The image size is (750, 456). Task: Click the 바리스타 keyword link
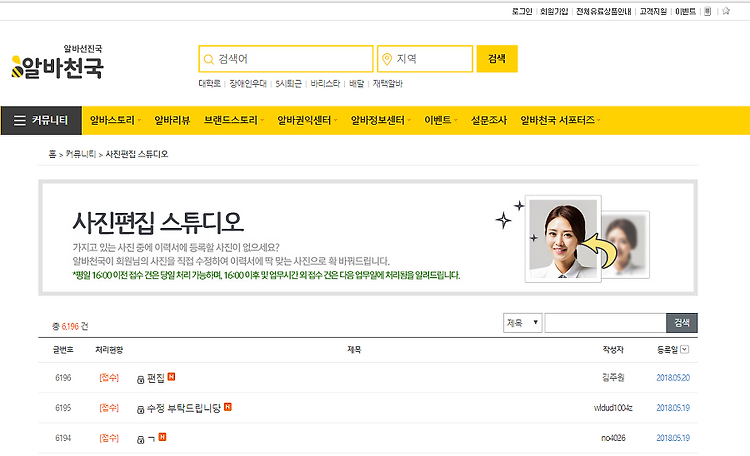325,84
